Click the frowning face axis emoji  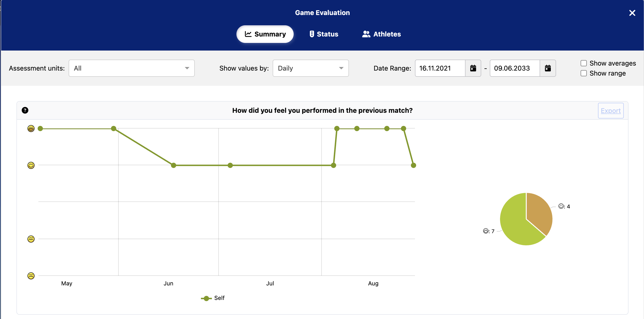coord(31,276)
